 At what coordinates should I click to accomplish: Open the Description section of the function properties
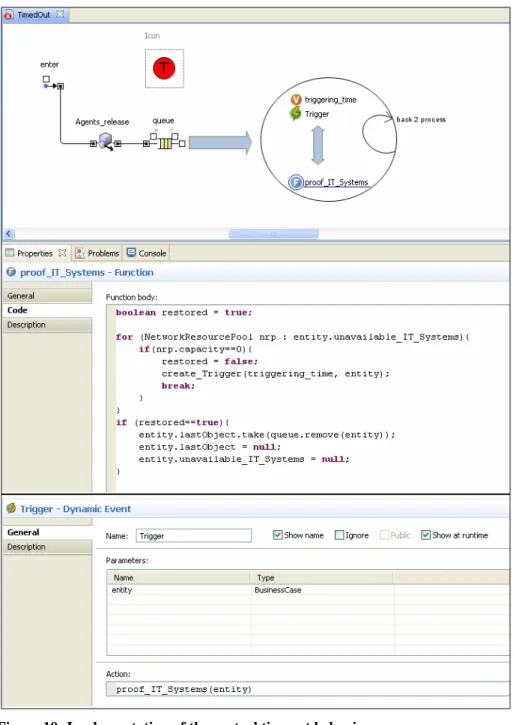tap(47, 325)
